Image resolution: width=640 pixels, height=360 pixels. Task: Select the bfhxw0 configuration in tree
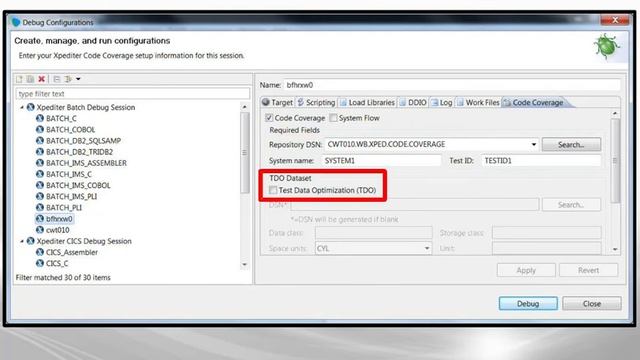[x=54, y=219]
